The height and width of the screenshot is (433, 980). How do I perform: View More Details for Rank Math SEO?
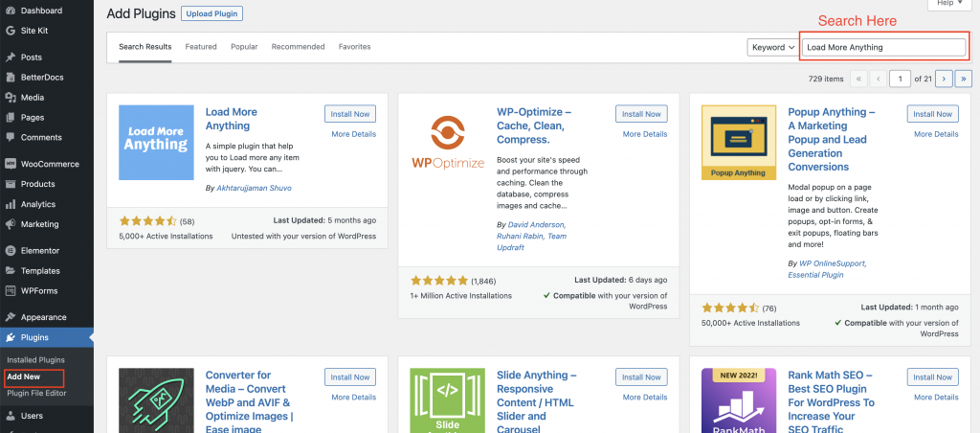[936, 398]
